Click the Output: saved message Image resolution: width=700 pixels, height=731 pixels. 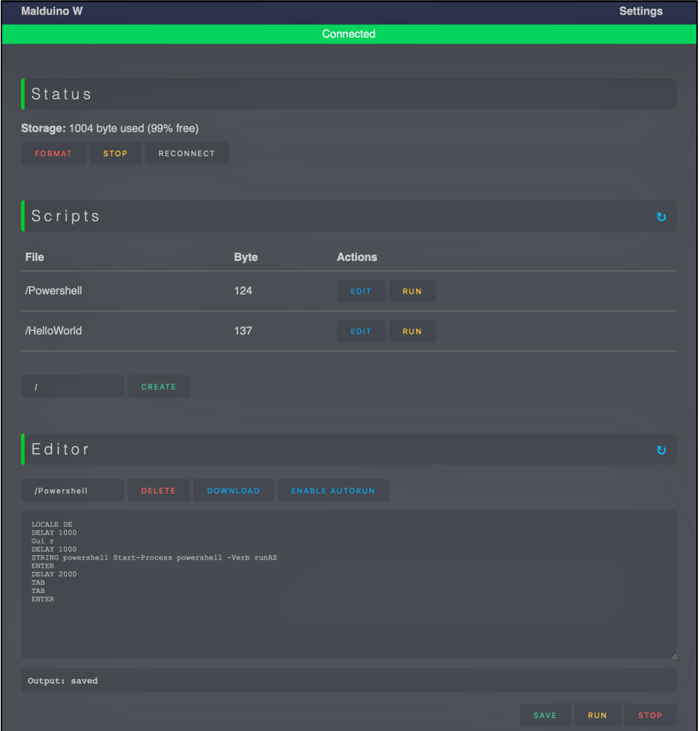[x=63, y=681]
